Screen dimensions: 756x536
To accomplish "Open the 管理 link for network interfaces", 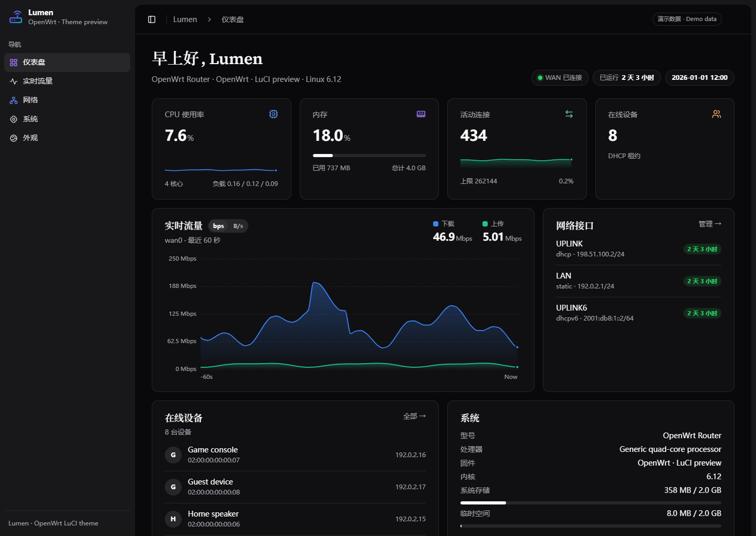I will pos(710,224).
